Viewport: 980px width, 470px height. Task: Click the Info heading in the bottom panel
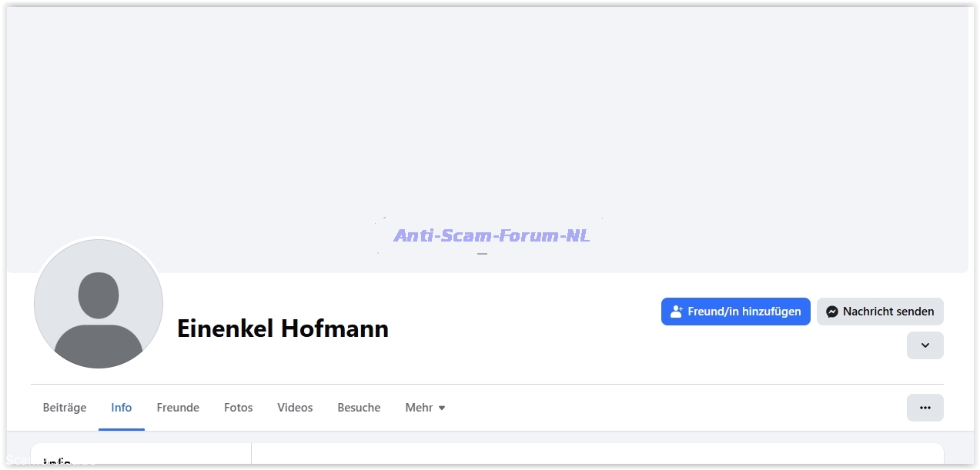pyautogui.click(x=58, y=462)
